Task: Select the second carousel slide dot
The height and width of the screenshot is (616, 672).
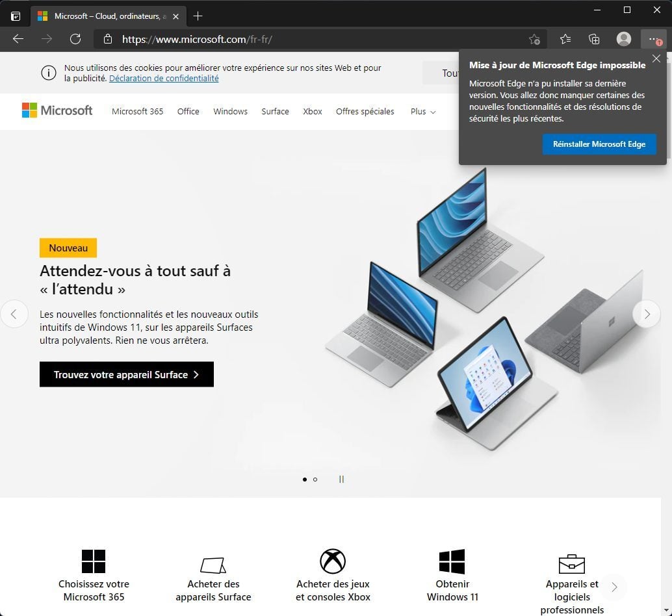Action: [315, 480]
